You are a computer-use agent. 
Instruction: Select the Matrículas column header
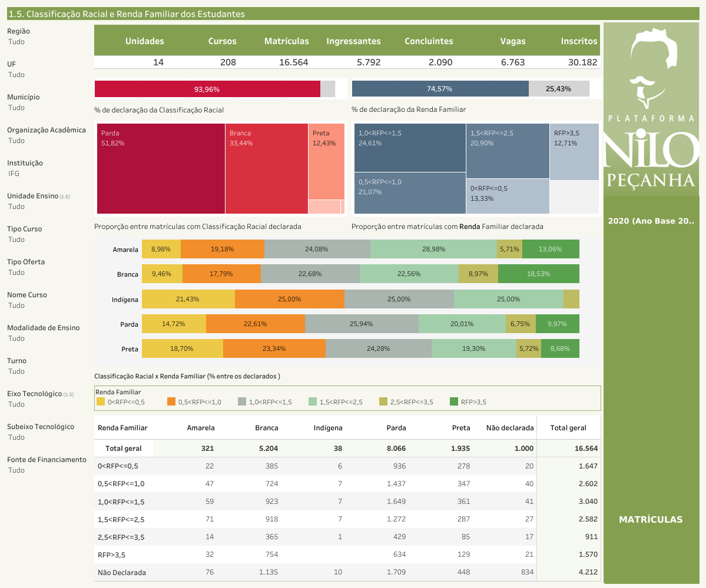(x=286, y=41)
